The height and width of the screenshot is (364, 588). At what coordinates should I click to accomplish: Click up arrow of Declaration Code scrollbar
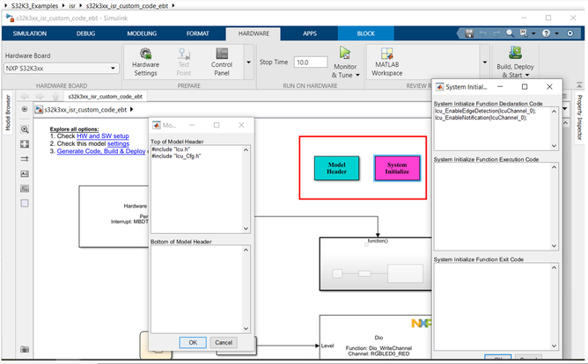554,111
